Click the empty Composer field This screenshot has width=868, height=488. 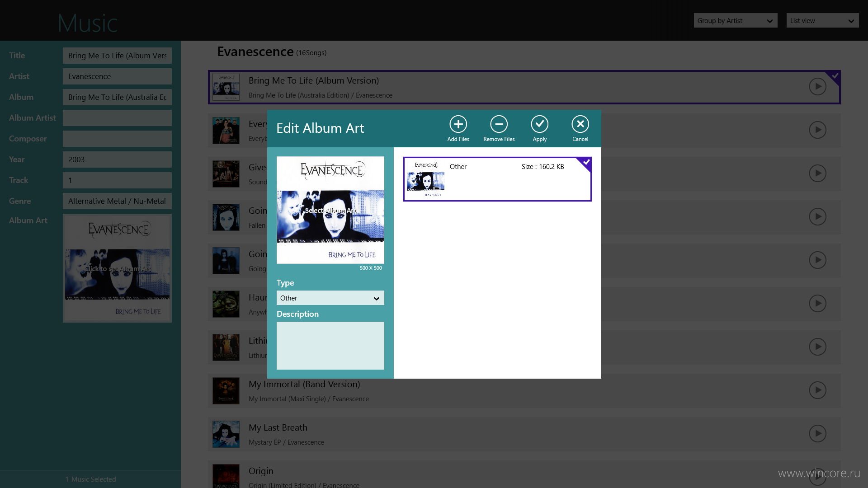[117, 139]
